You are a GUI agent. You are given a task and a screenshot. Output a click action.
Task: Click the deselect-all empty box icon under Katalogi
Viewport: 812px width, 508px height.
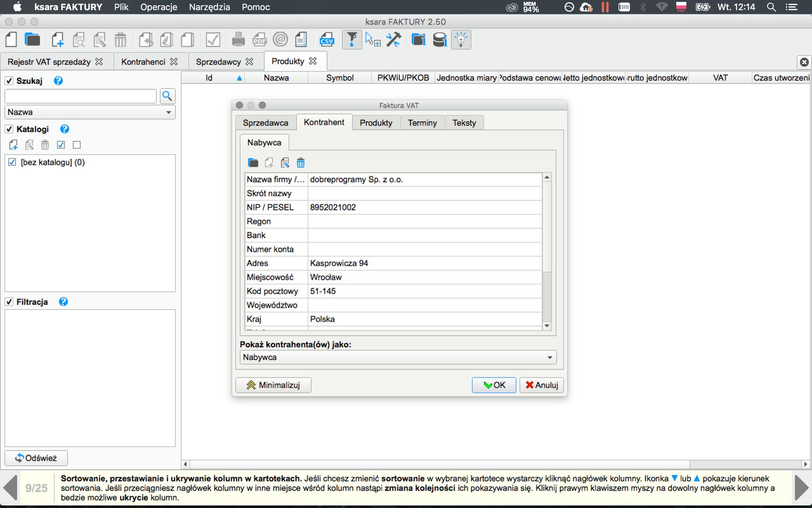click(77, 145)
